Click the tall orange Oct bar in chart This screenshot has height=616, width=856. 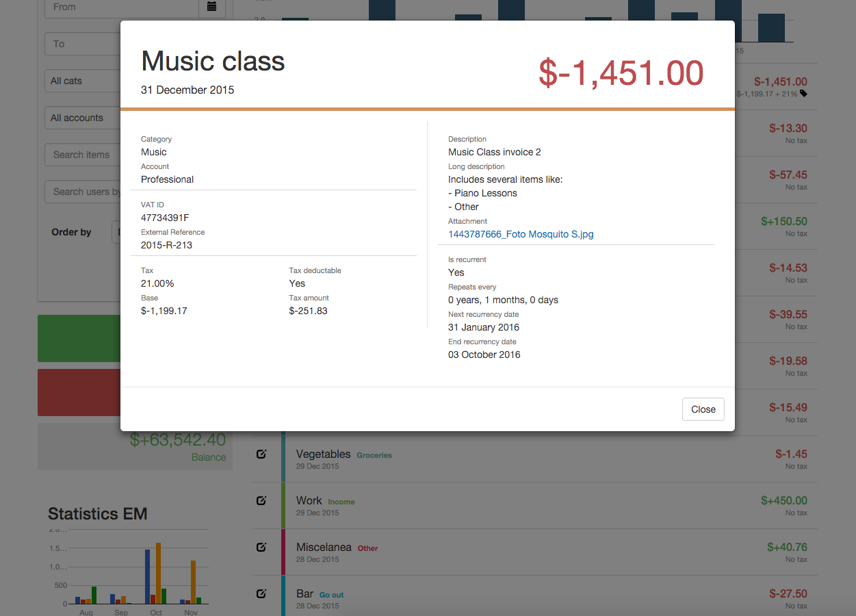tap(158, 574)
